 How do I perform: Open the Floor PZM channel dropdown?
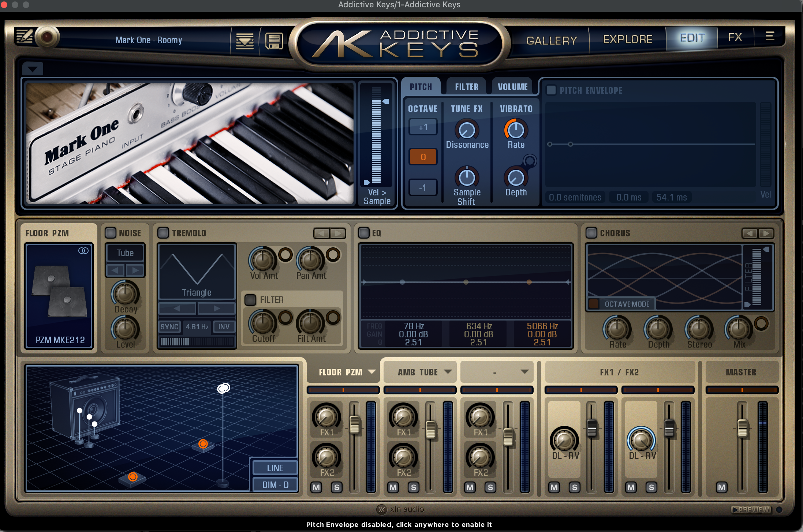[x=372, y=372]
